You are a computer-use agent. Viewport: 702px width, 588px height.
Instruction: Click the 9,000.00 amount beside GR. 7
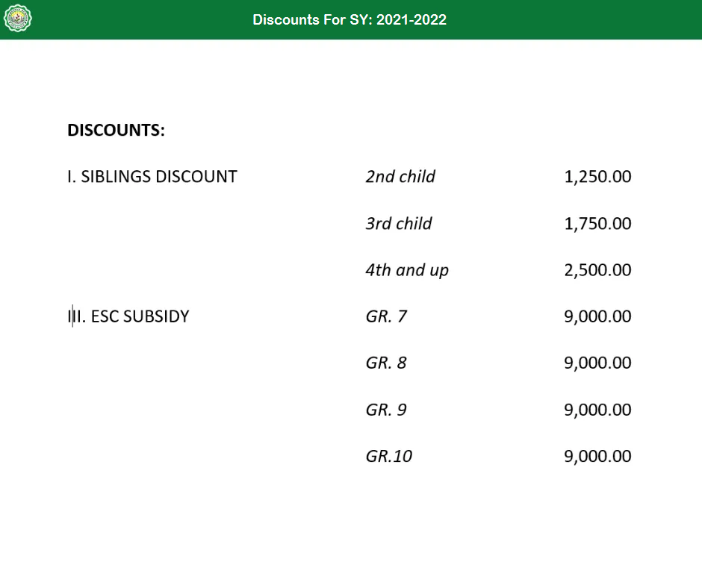point(597,316)
